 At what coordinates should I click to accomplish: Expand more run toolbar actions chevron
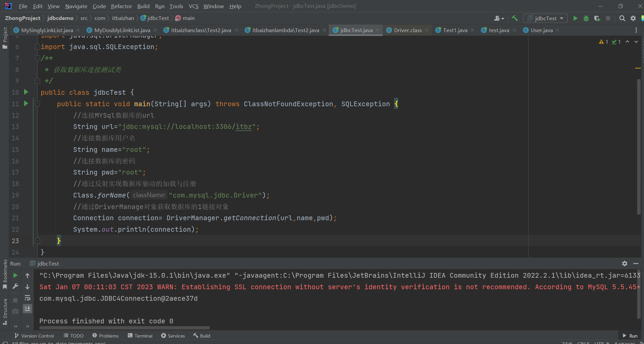pos(15,326)
